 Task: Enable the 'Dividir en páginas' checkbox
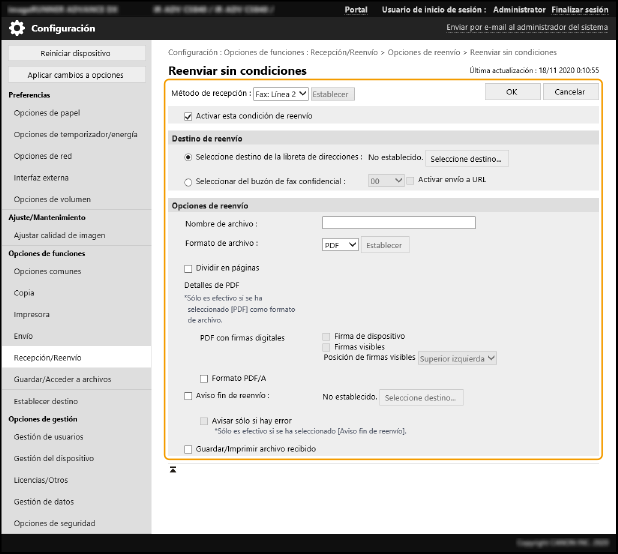pos(188,268)
